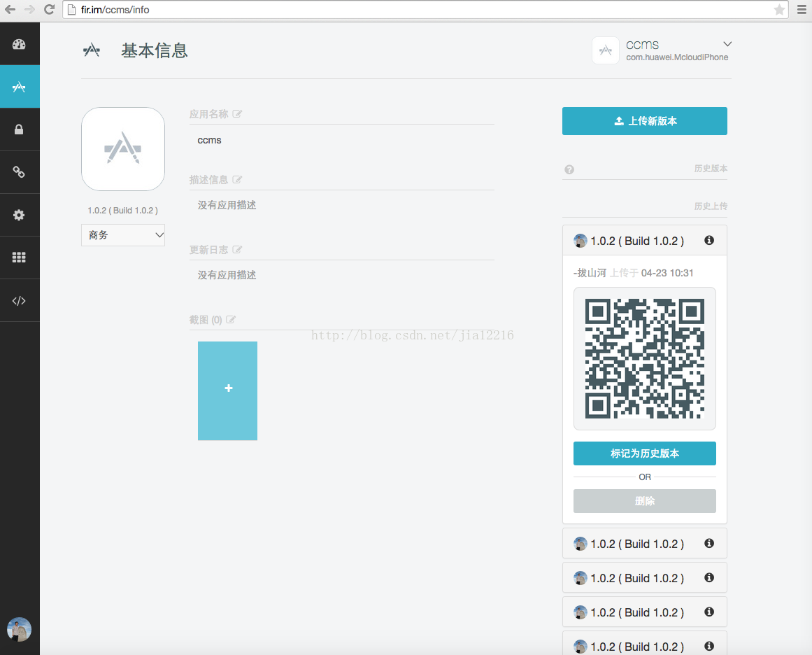Image resolution: width=812 pixels, height=655 pixels.
Task: Click the small ccms app icon in the top-right header
Action: coord(606,50)
